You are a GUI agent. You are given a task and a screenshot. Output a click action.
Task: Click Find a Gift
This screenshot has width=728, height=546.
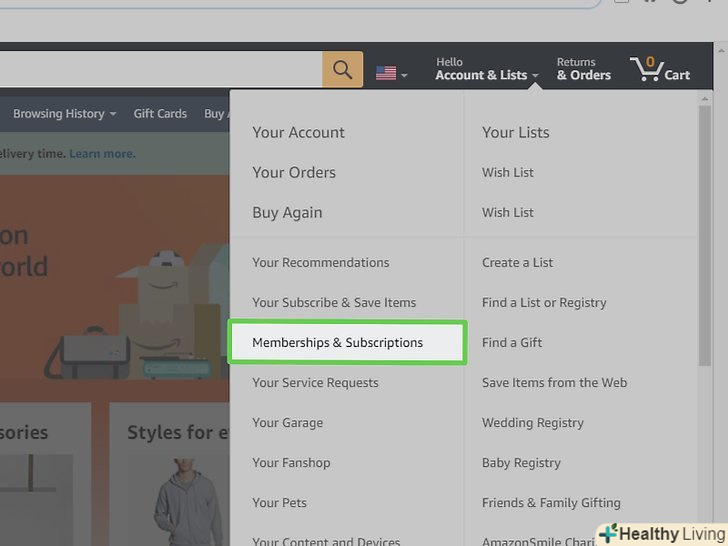(512, 343)
